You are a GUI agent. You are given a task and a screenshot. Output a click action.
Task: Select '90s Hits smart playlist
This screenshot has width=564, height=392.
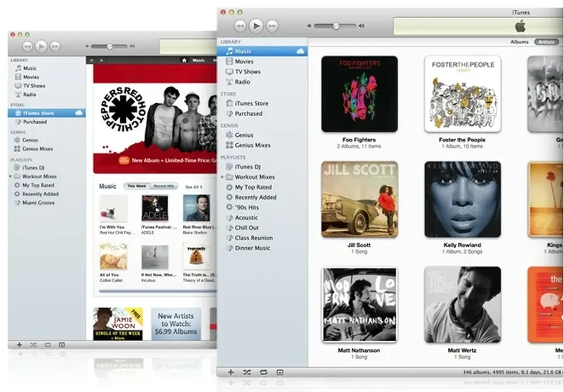[246, 208]
